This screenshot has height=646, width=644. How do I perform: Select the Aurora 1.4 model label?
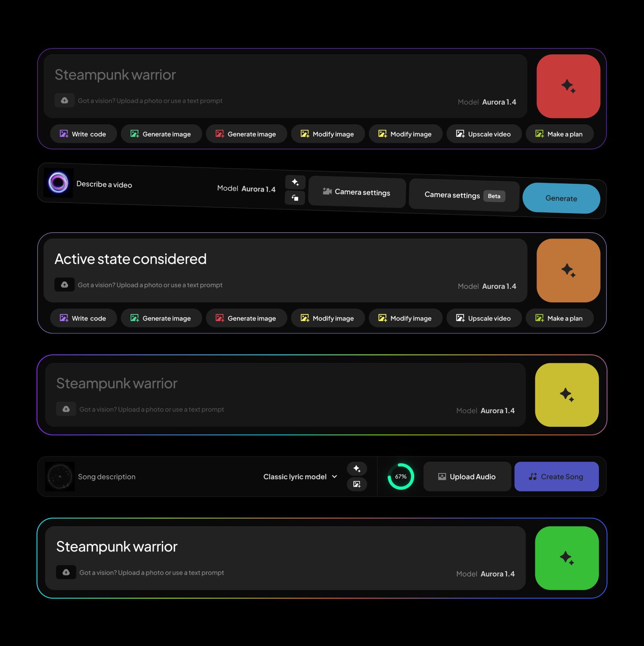500,102
